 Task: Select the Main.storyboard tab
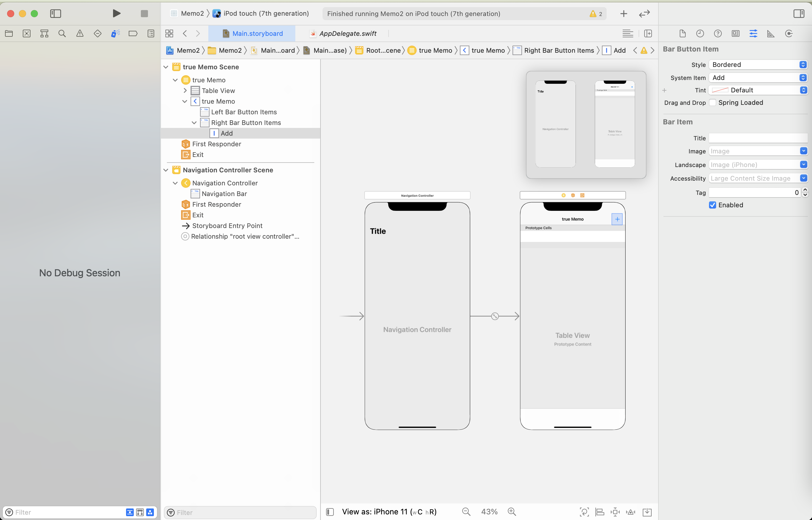pos(257,33)
